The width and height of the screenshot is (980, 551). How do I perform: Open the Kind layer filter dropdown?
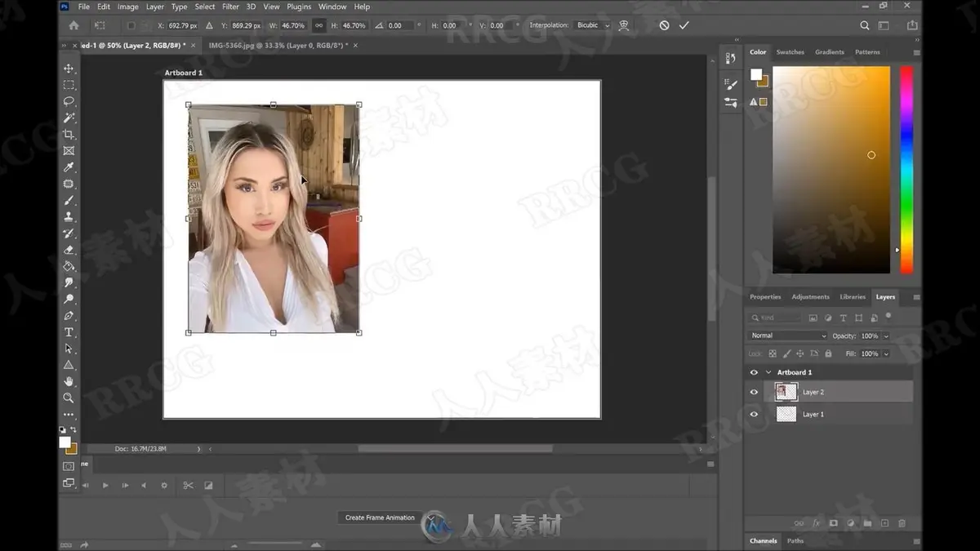(x=776, y=318)
